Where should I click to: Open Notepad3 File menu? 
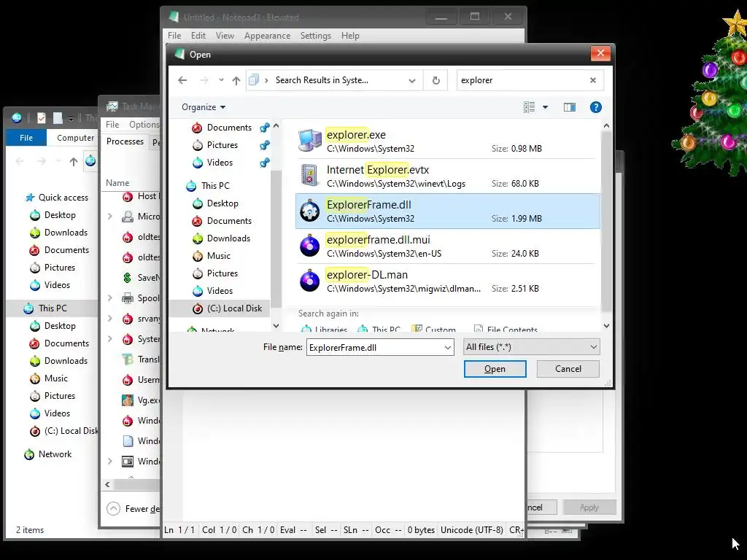click(x=174, y=36)
